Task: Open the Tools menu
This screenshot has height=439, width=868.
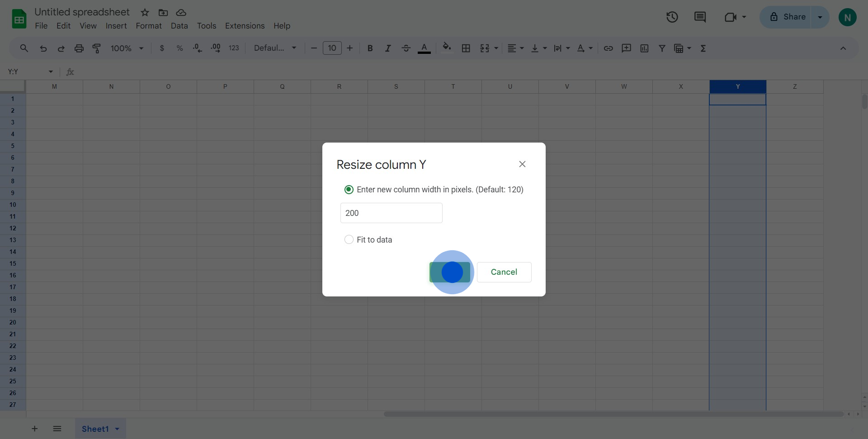Action: [x=207, y=26]
